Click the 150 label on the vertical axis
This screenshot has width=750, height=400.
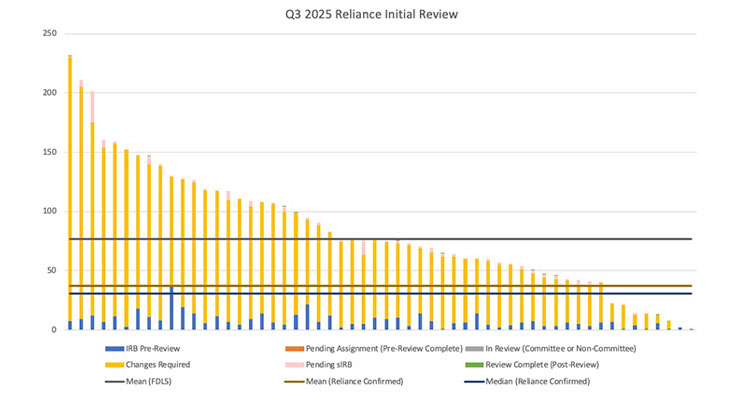47,152
